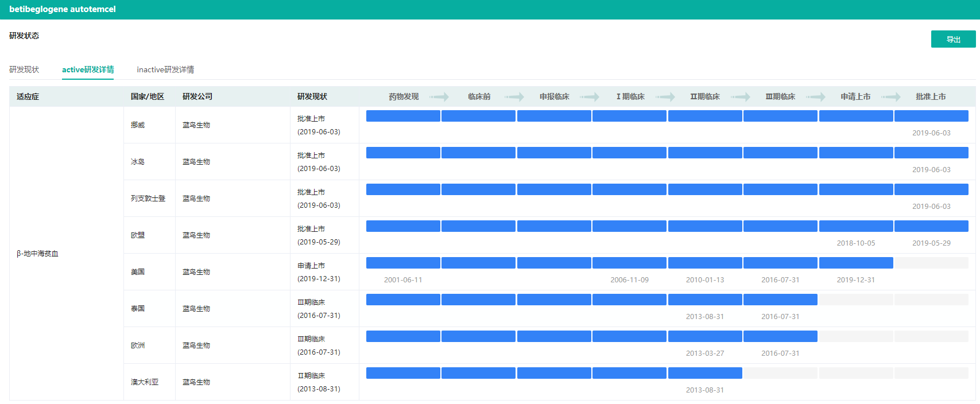Switch to the 研发现状 tab
Viewport: 980px width, 404px height.
[x=24, y=69]
